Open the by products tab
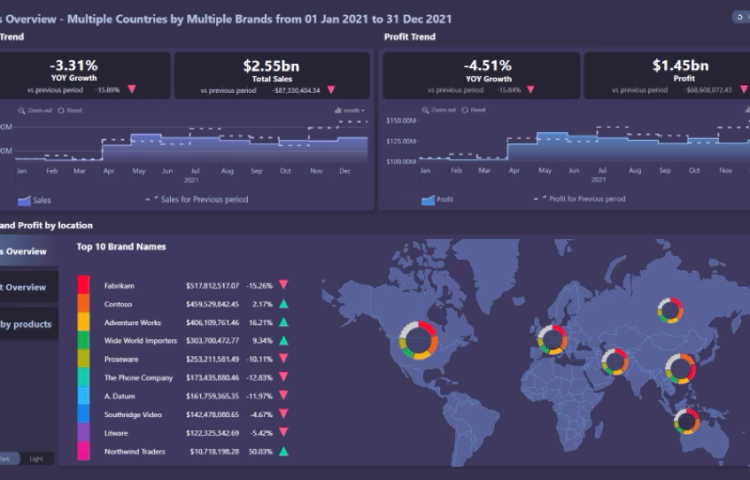This screenshot has width=750, height=480. 26,324
